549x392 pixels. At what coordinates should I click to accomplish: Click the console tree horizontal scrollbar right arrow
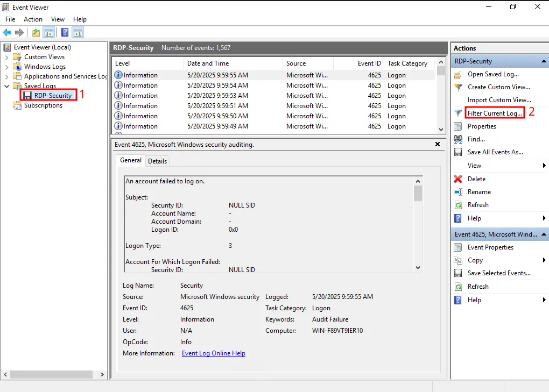pyautogui.click(x=102, y=374)
